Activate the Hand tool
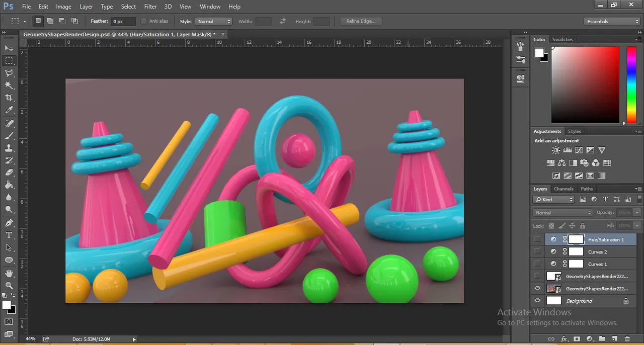Viewport: 644px width, 345px height. (x=9, y=273)
